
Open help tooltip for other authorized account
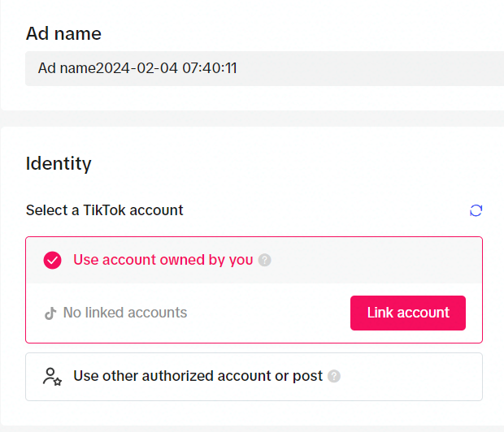(x=334, y=376)
